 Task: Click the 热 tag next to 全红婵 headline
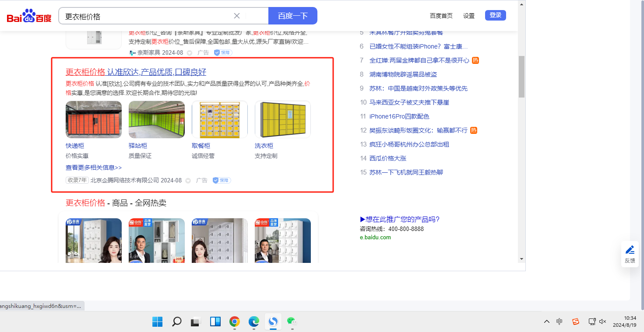[x=475, y=60]
